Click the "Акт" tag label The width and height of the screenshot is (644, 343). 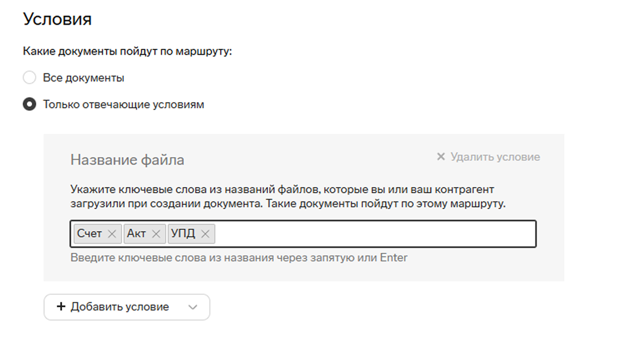(136, 234)
